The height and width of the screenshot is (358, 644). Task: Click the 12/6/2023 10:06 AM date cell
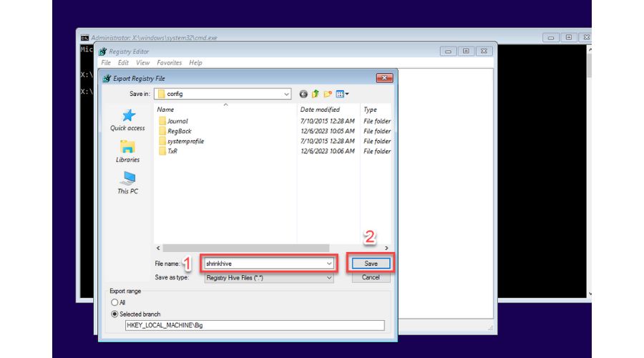(327, 151)
